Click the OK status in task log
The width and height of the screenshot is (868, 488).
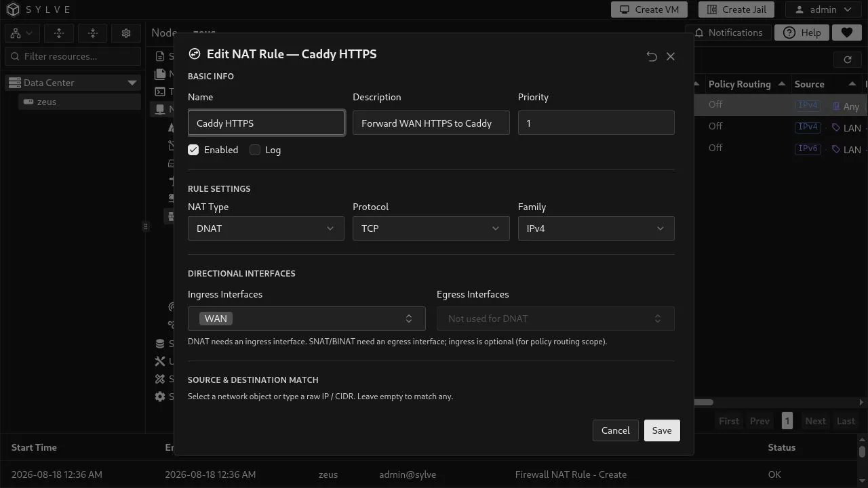tap(774, 474)
